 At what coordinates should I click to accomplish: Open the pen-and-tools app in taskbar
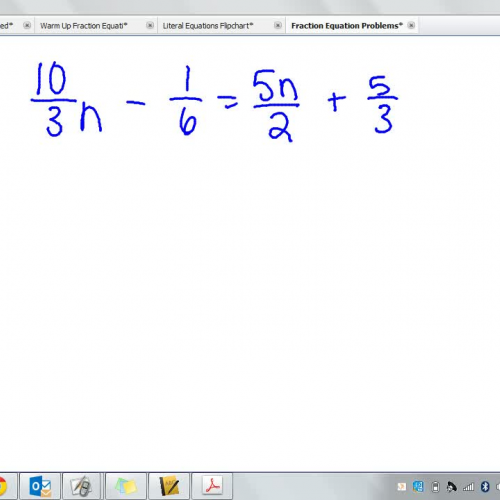81,486
